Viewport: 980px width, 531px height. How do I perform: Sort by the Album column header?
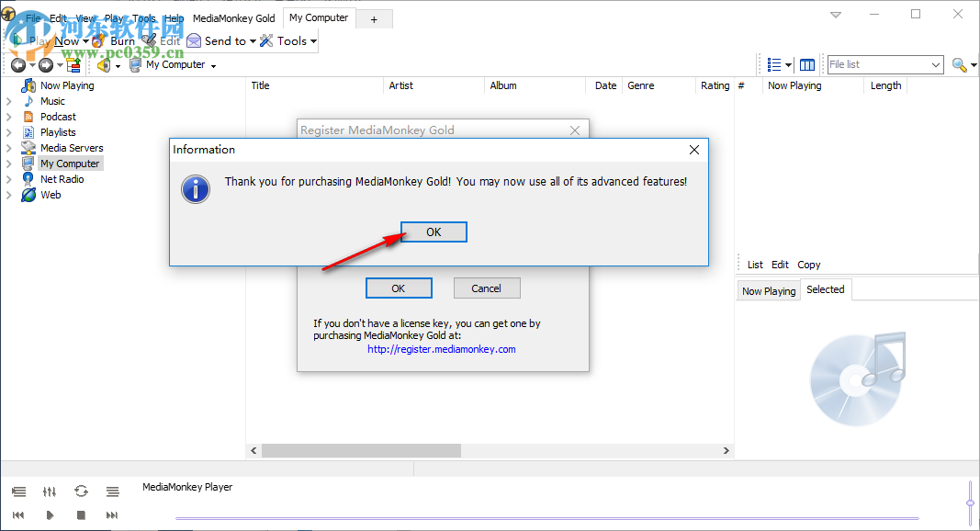pos(535,85)
